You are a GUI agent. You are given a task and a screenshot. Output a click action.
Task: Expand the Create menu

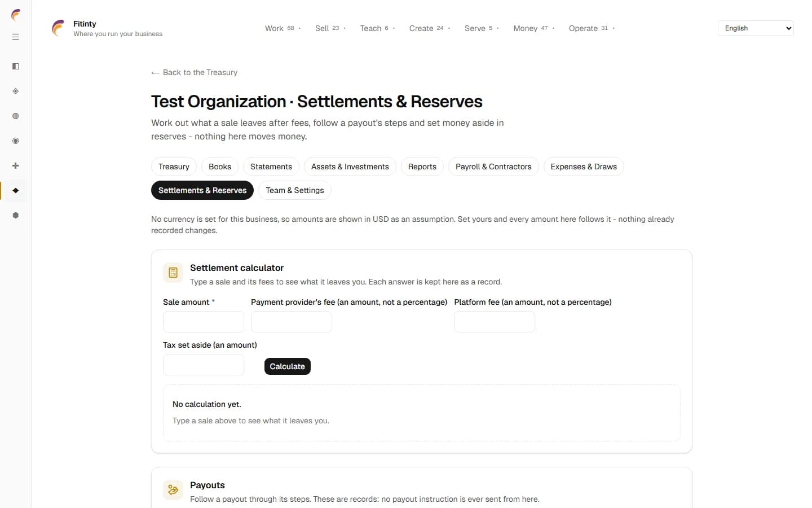click(x=430, y=28)
